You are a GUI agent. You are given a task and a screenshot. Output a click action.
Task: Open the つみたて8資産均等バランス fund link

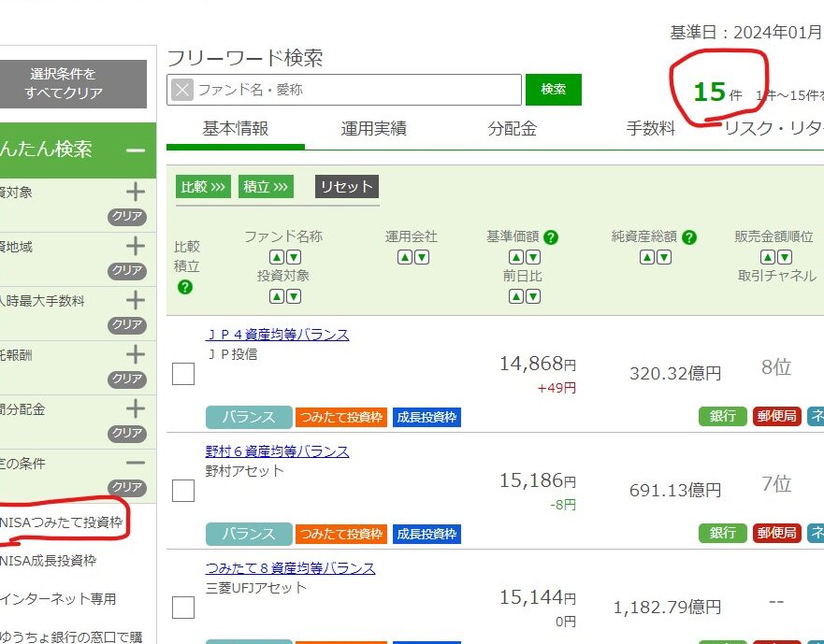[x=291, y=568]
